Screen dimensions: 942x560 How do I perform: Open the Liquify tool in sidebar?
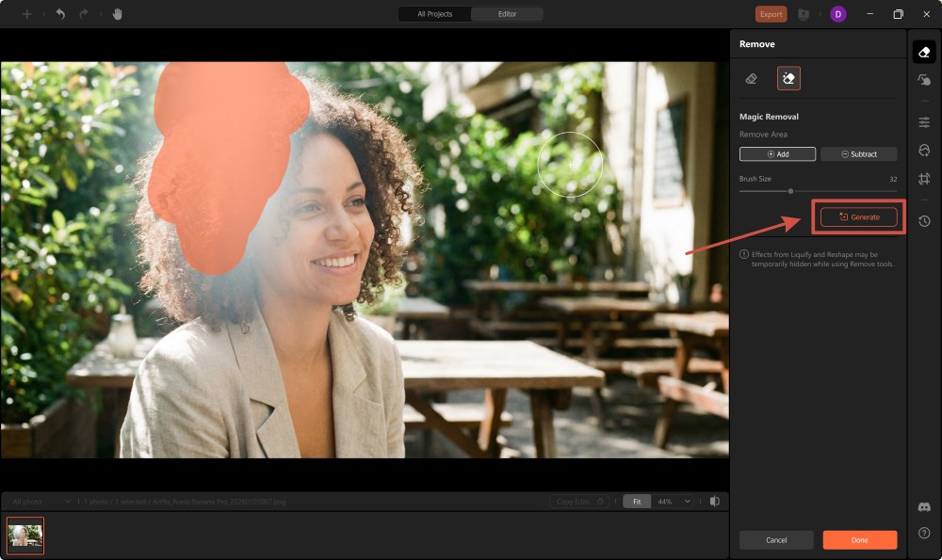[924, 81]
